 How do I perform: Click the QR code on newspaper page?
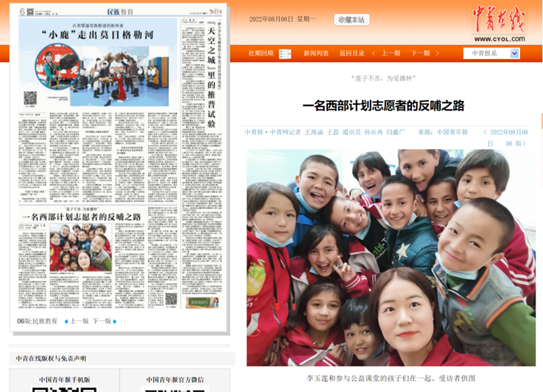coord(30,98)
